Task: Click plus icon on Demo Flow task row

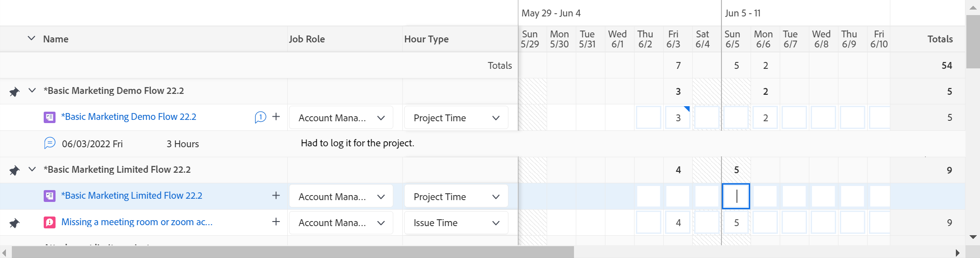Action: [276, 117]
